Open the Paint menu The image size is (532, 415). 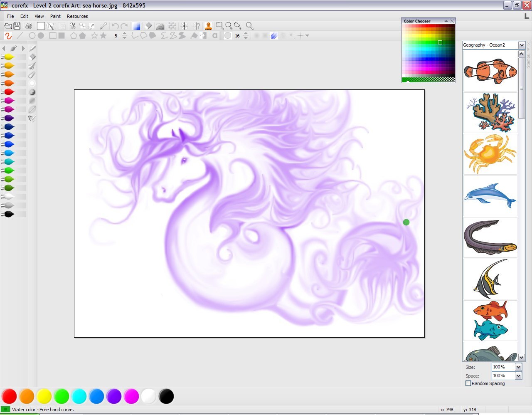click(55, 16)
